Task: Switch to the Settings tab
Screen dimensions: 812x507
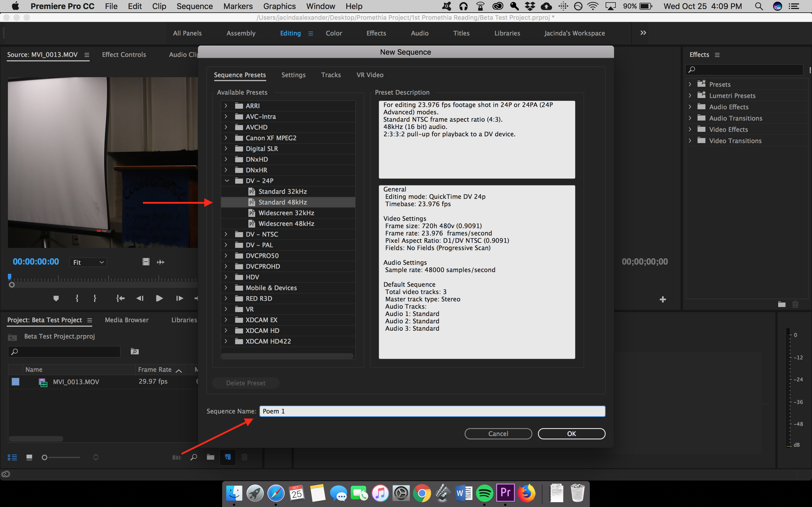Action: click(293, 75)
